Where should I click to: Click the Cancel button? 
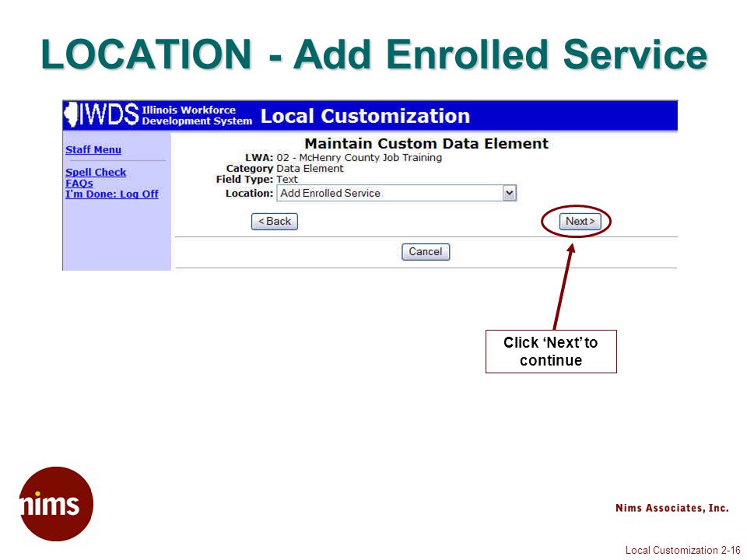point(426,251)
